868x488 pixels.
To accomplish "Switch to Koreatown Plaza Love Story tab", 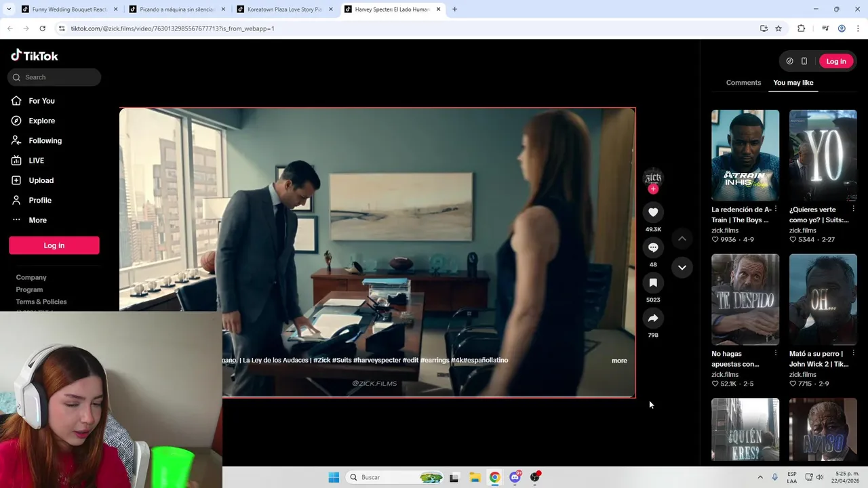I will [285, 9].
